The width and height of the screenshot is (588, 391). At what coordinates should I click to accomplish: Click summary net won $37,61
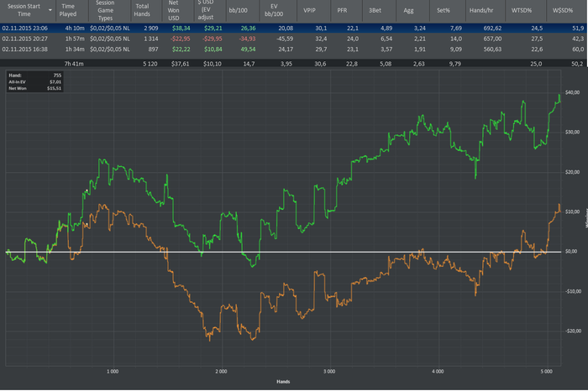tap(181, 64)
